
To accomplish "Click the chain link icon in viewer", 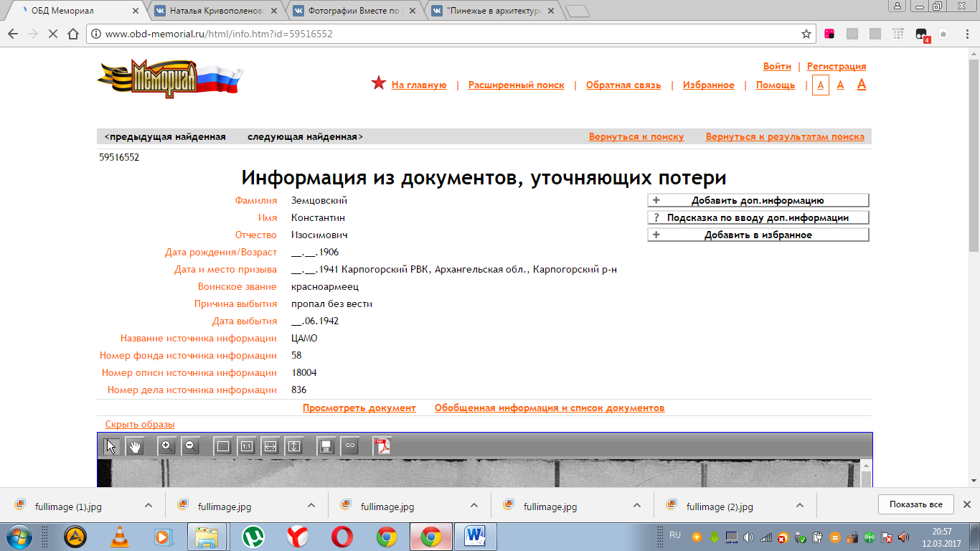I will (349, 446).
